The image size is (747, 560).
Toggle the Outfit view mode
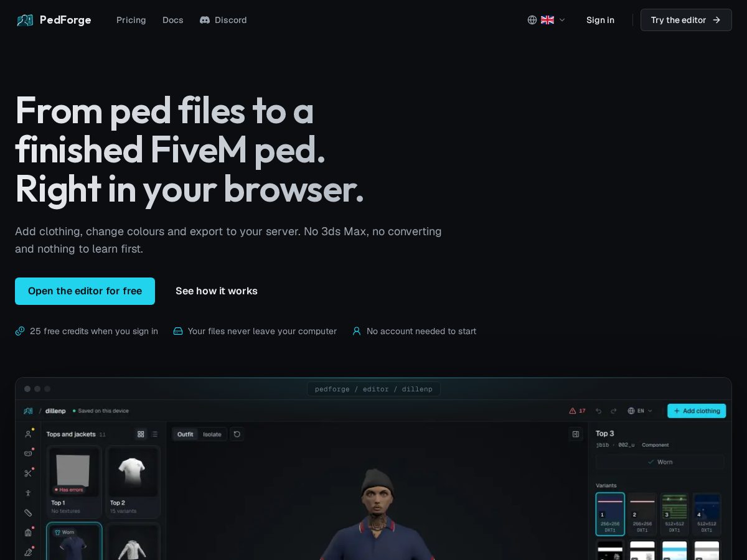coord(186,434)
